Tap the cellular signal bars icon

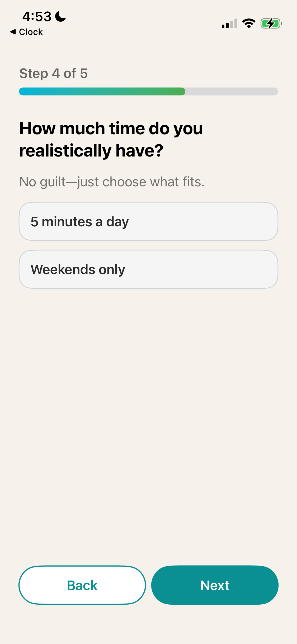[229, 24]
